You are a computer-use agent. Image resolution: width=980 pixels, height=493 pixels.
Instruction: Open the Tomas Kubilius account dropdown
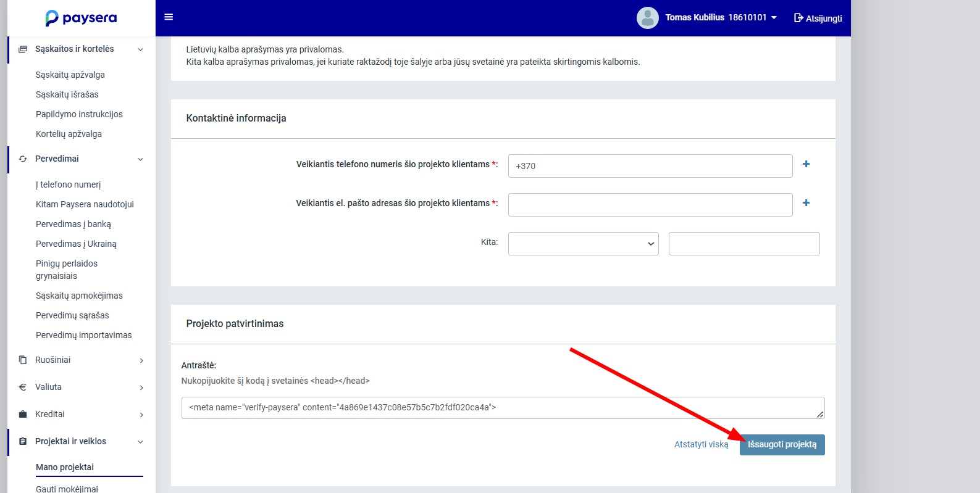(x=721, y=18)
